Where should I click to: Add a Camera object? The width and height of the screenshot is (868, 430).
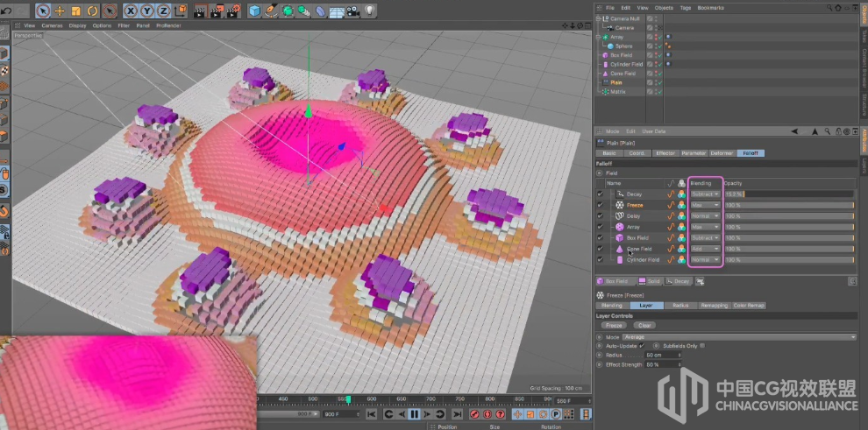point(352,11)
